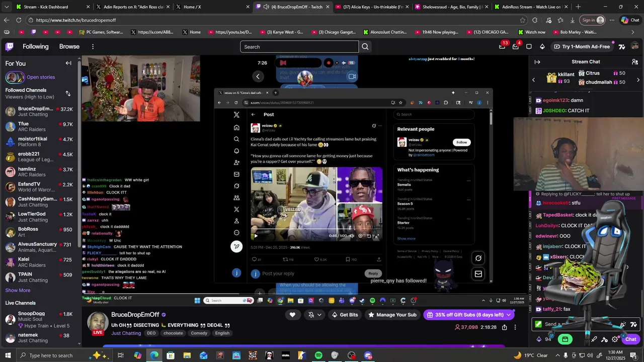Collapse the For You sidebar
This screenshot has height=362, width=644.
pyautogui.click(x=68, y=63)
